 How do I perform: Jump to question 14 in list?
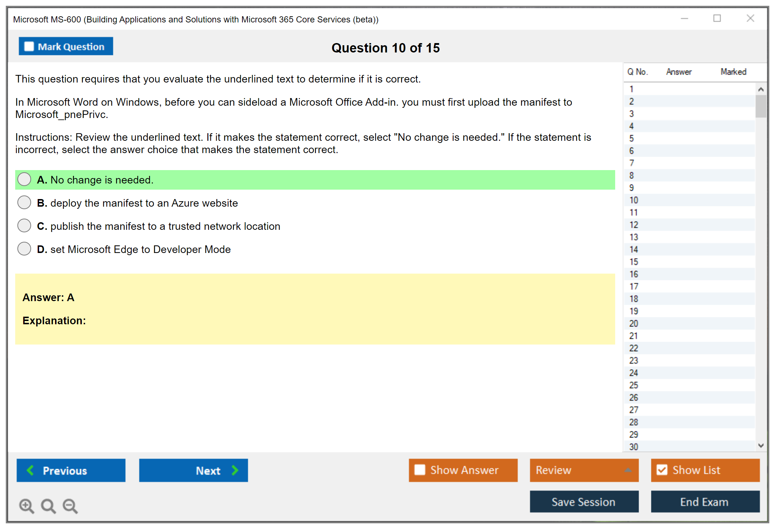(634, 249)
